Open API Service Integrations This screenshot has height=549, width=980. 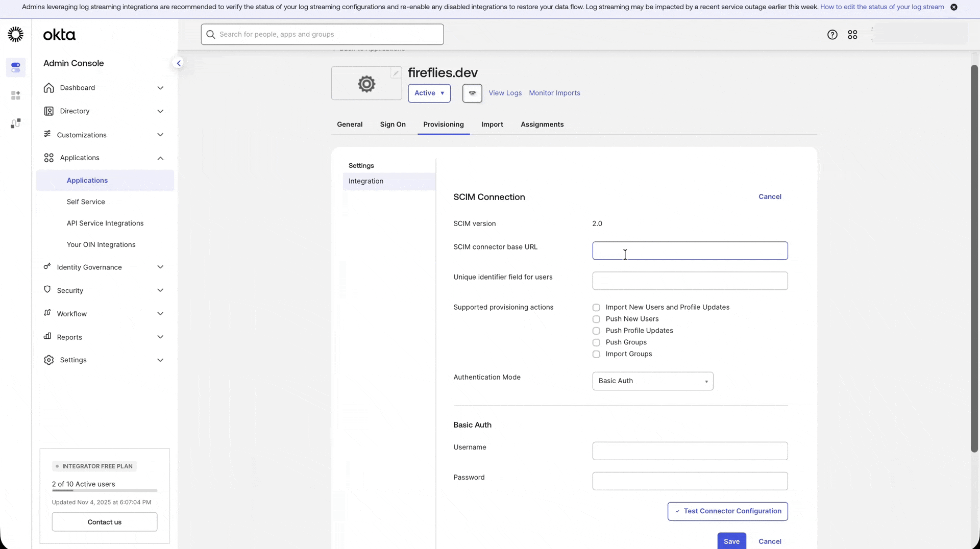105,223
